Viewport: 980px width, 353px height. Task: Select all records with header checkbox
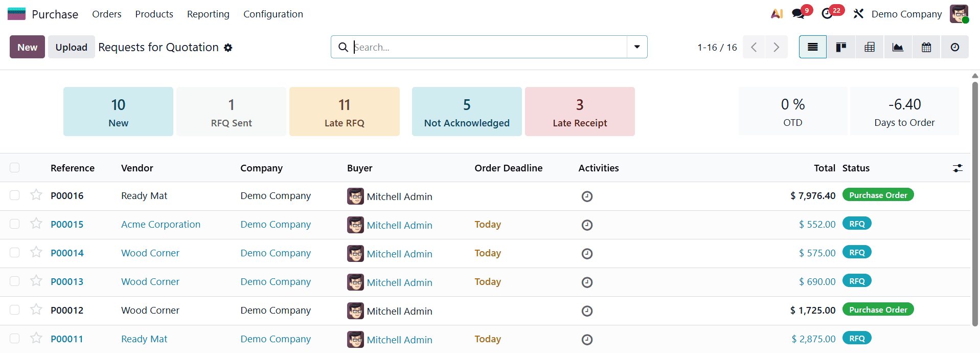point(14,168)
